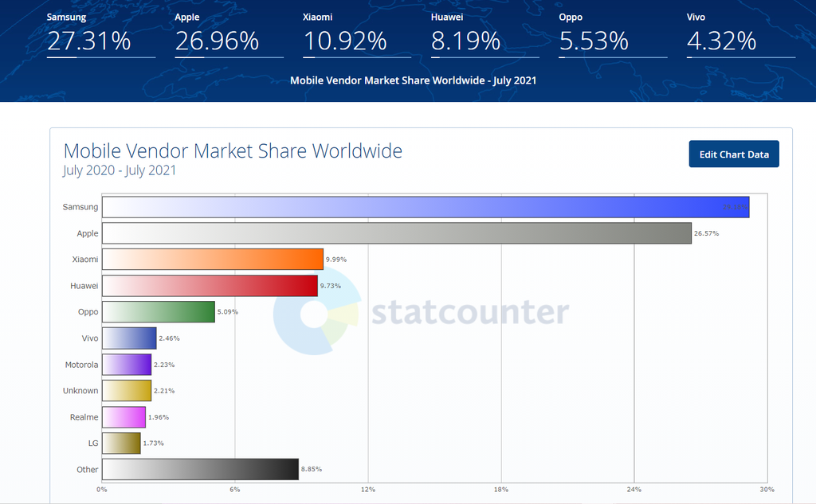The image size is (816, 504).
Task: Click the Apple gray bar in chart
Action: [397, 233]
